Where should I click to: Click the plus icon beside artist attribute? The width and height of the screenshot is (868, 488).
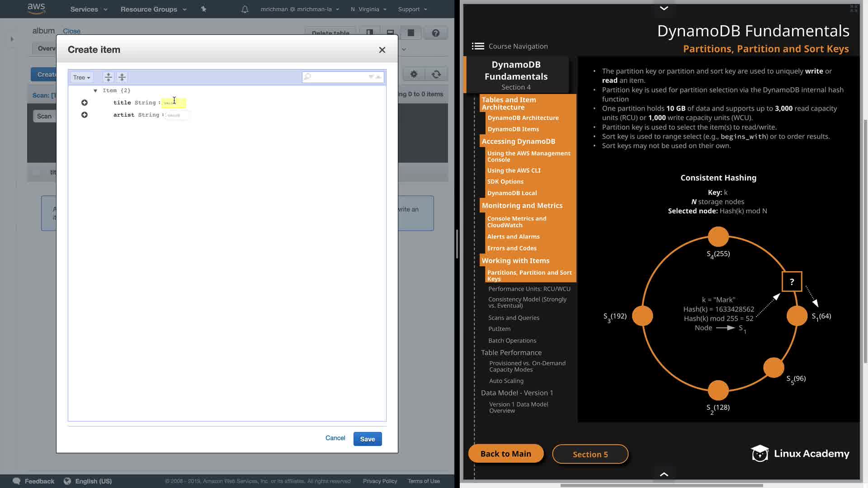85,115
